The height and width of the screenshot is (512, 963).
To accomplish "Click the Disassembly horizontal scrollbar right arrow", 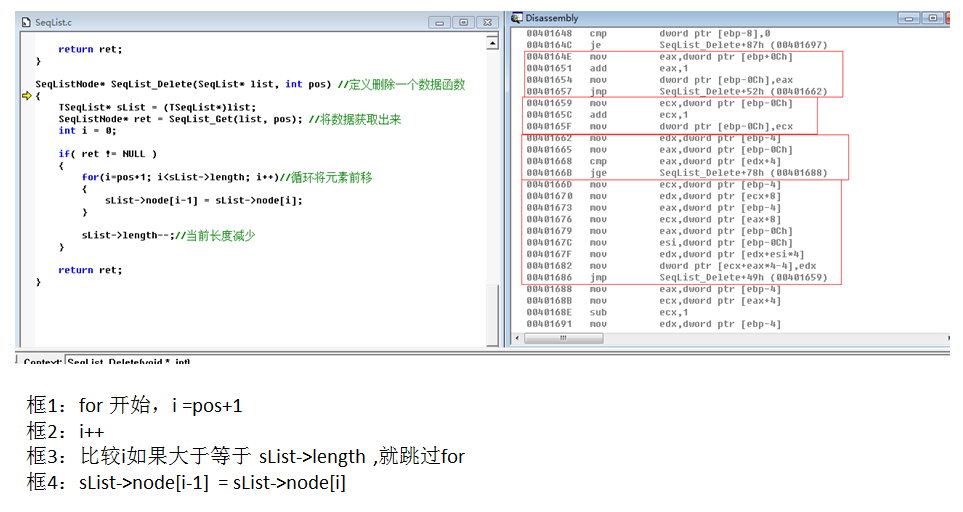I will click(948, 338).
